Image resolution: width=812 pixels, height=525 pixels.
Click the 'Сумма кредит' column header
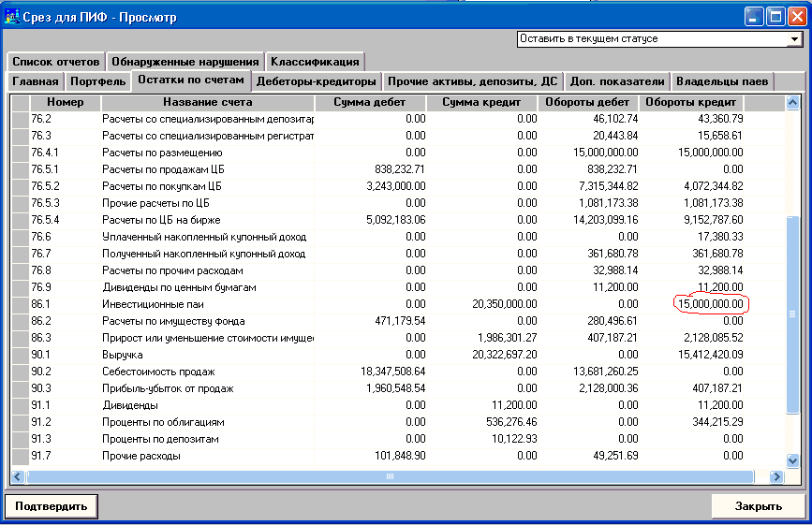pos(481,102)
